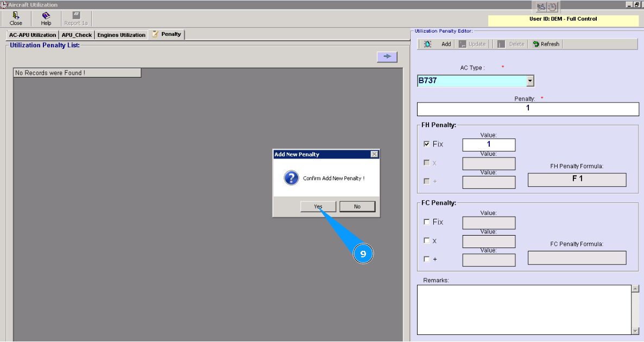Screen dimensions: 644x342
Task: Click the Add label in editor toolbar
Action: tap(446, 44)
